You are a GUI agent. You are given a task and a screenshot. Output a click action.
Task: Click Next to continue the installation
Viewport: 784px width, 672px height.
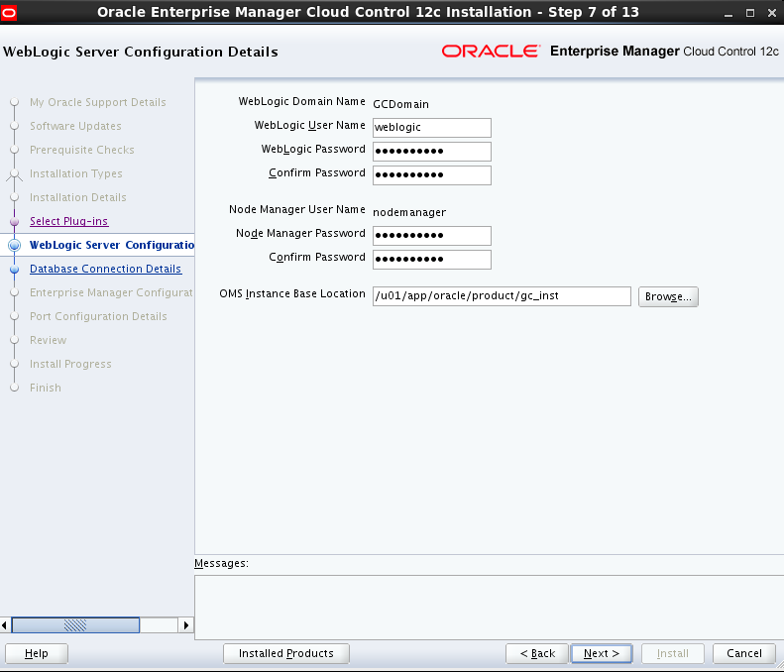(602, 653)
